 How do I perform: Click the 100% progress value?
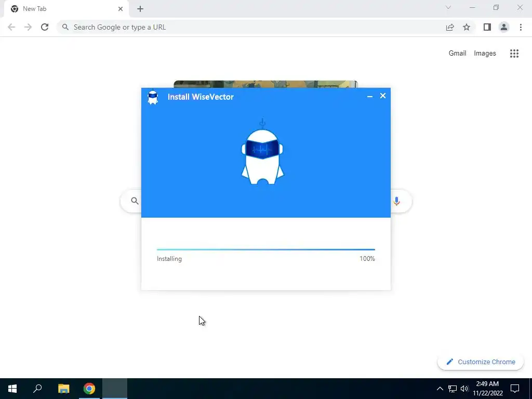point(367,259)
